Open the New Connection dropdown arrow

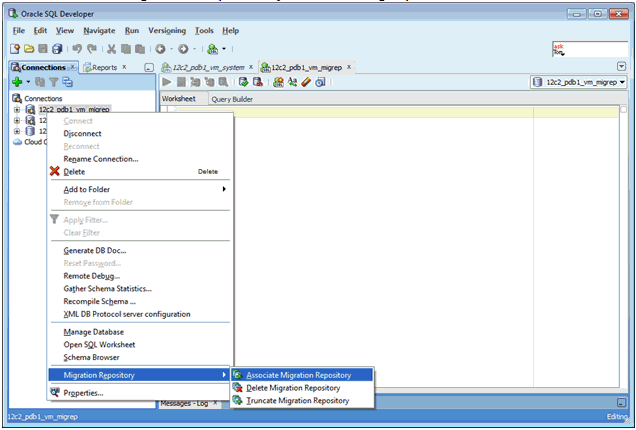28,82
